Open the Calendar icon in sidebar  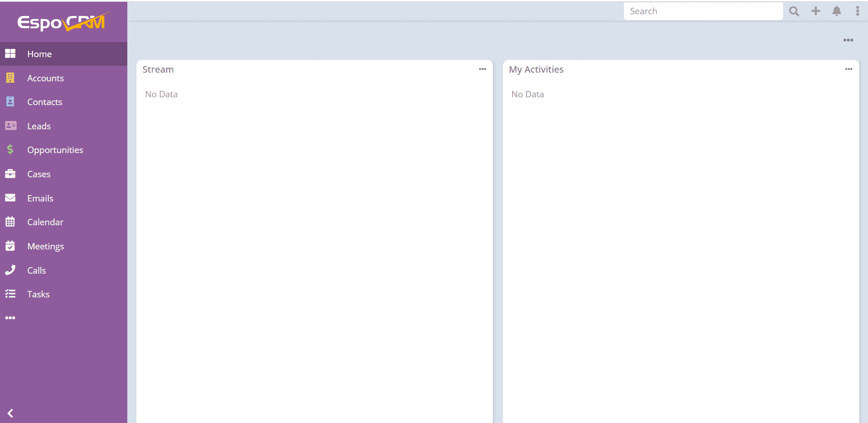[x=10, y=222]
